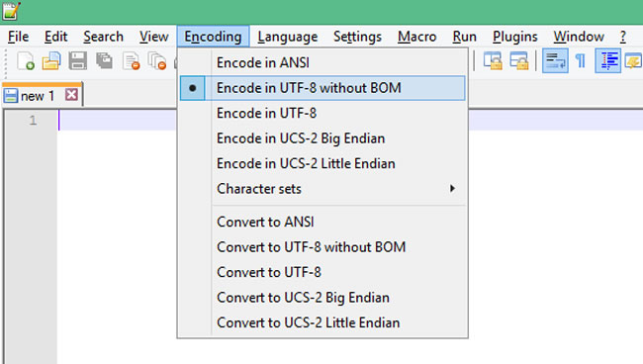The image size is (643, 364).
Task: Open the Settings menu
Action: pos(357,37)
